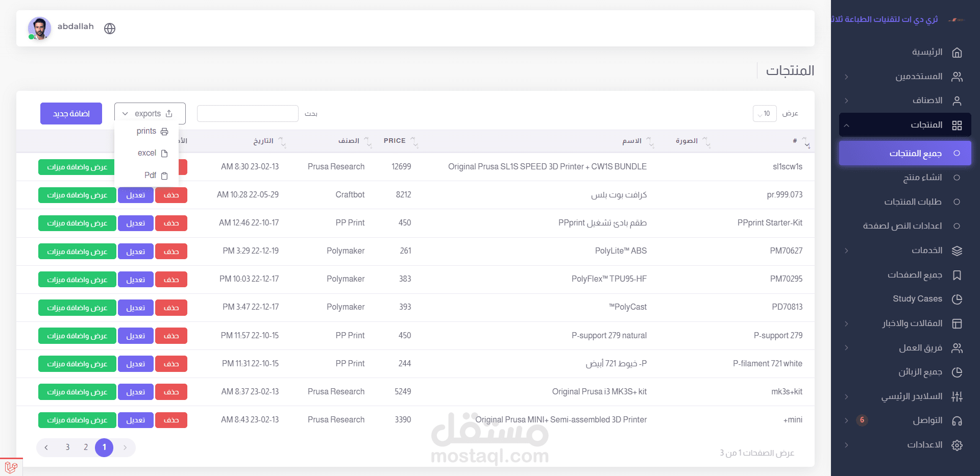Click the abdallah profile avatar
This screenshot has height=476, width=980.
coord(39,29)
